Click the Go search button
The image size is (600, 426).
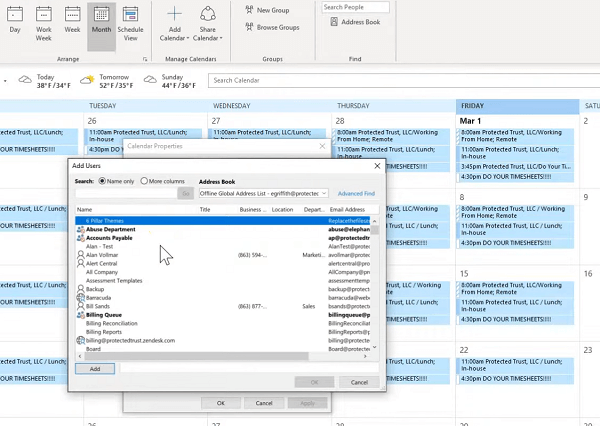[186, 193]
